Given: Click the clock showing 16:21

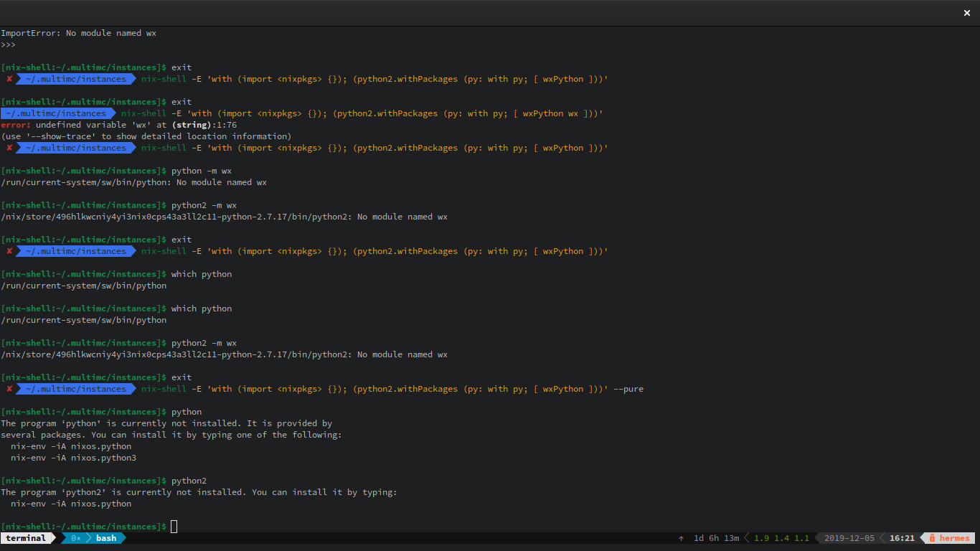Looking at the screenshot, I should [x=902, y=538].
